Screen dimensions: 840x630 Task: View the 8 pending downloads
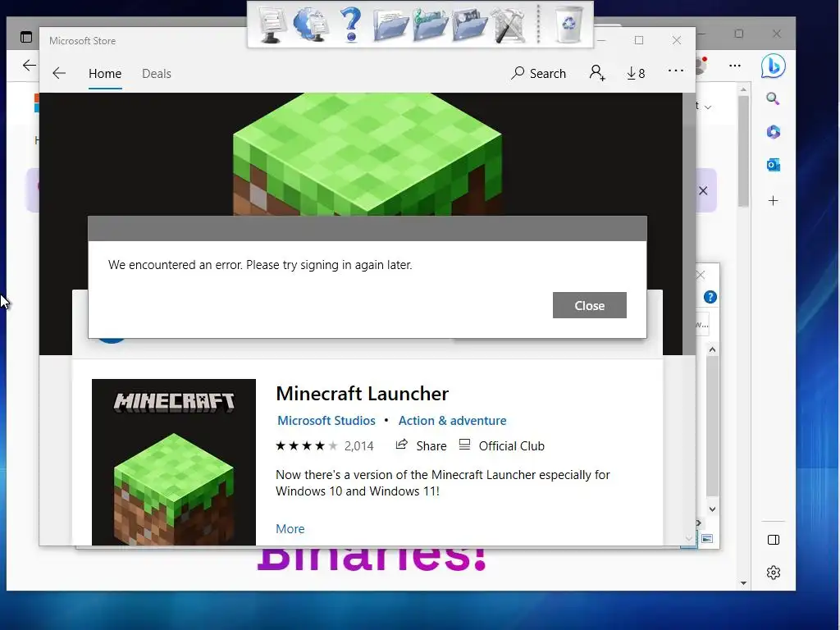tap(636, 73)
